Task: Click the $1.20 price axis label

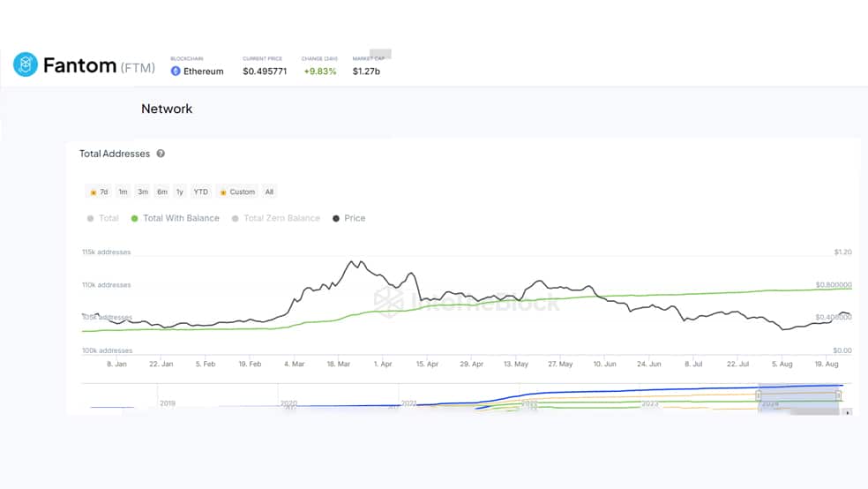Action: [x=843, y=252]
